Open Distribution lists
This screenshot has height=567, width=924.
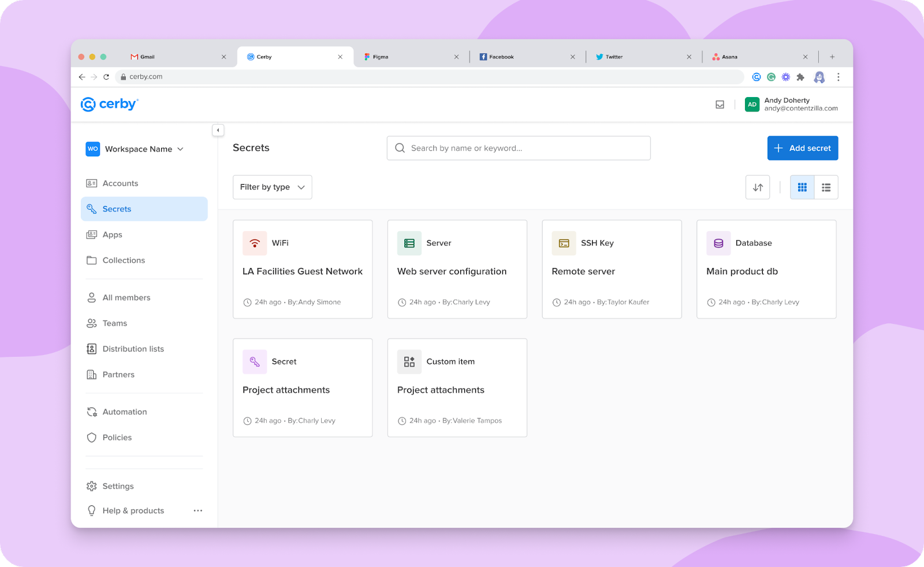tap(144, 349)
